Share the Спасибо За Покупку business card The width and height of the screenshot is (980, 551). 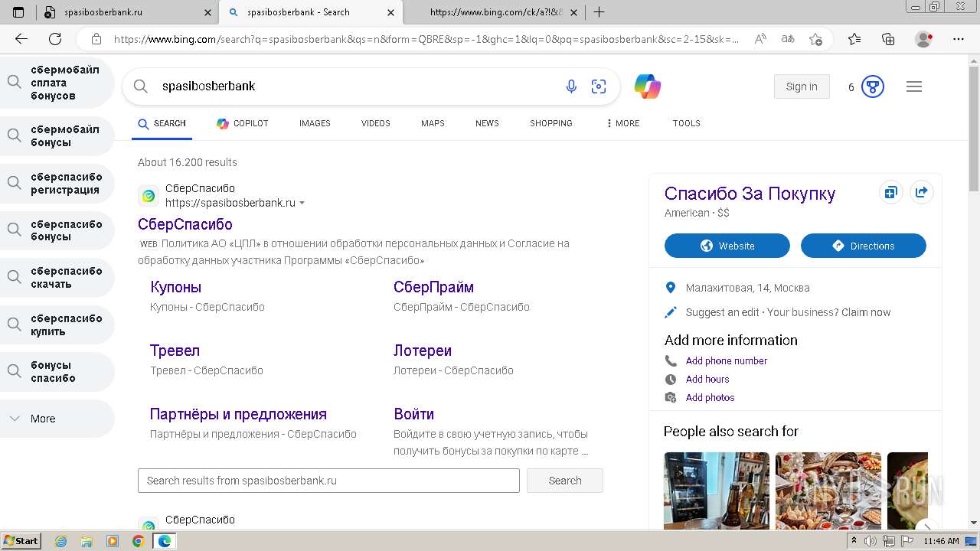(922, 193)
